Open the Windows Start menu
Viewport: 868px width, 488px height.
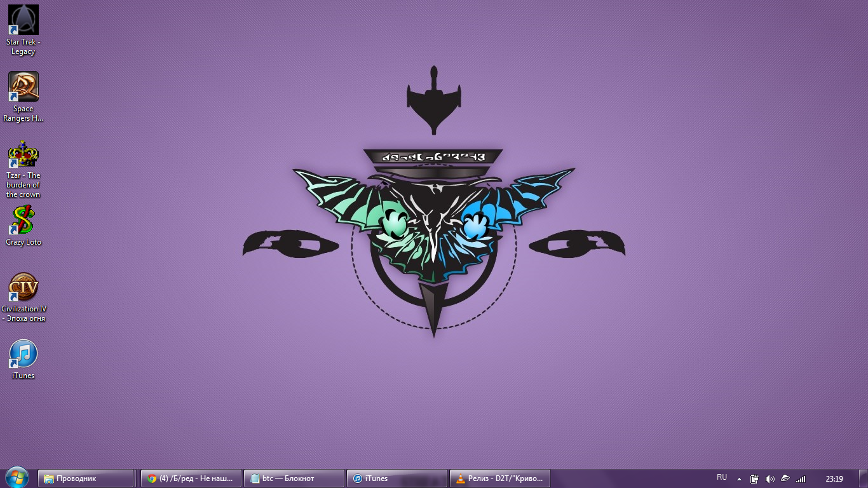[17, 478]
